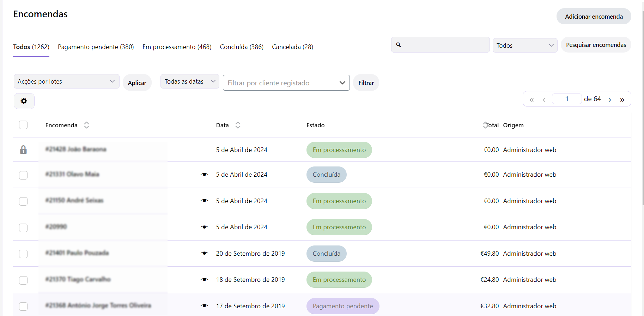Switch to Cancelada (28) tab

tap(293, 47)
